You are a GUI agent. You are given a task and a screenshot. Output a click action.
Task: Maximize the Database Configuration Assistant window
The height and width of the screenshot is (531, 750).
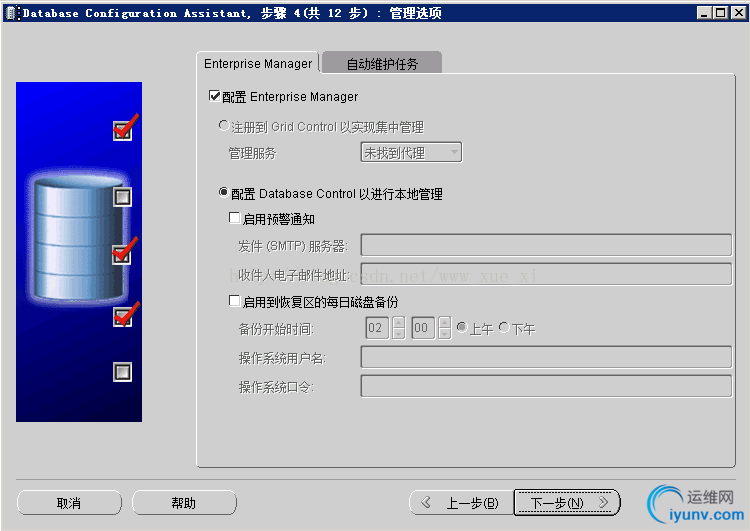coord(720,13)
